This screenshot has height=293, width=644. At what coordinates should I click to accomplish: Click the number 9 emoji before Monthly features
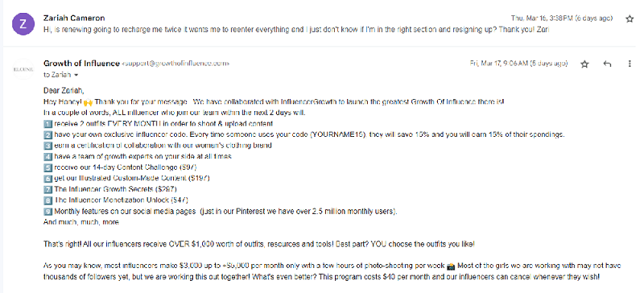coord(47,212)
